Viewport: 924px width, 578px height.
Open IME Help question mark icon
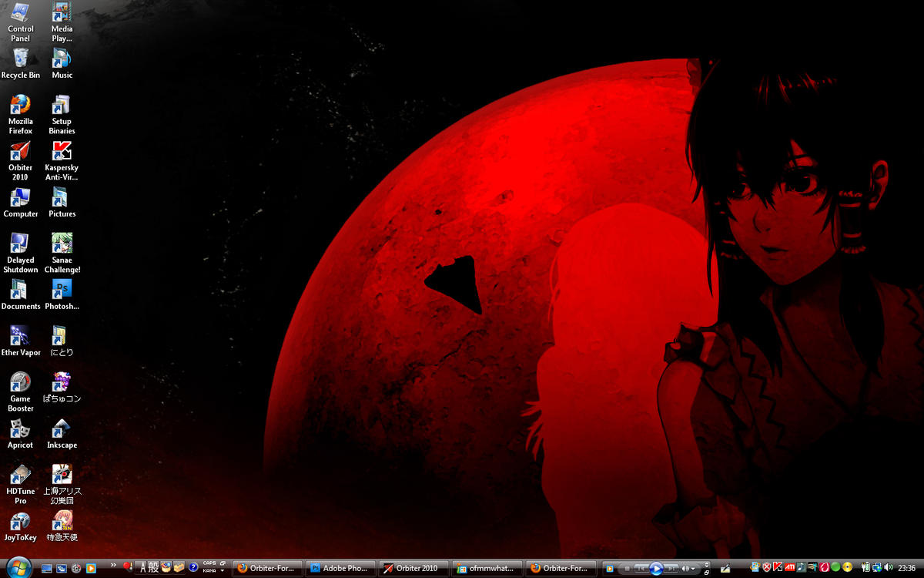click(x=193, y=568)
